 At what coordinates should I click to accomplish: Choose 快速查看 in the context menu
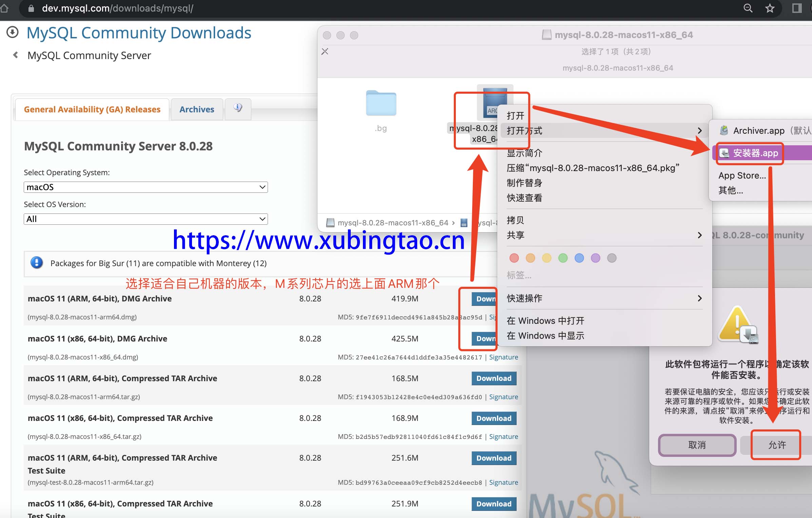[604, 198]
